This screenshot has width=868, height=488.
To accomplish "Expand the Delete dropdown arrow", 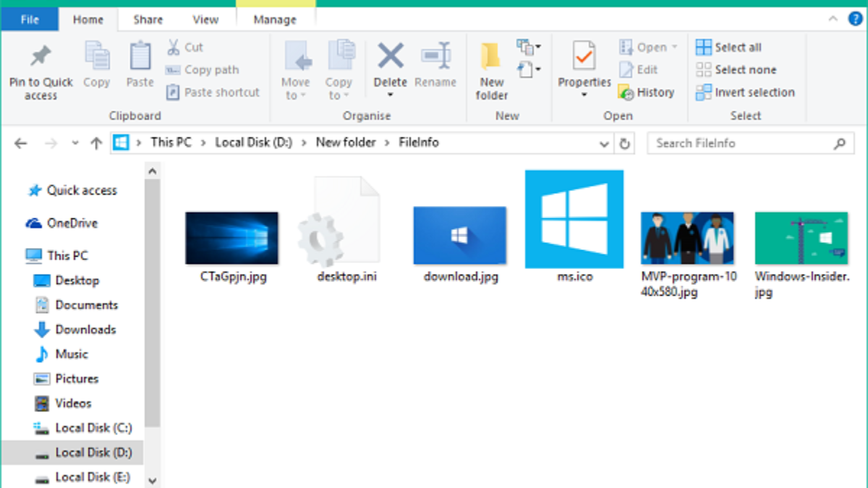I will click(x=391, y=95).
